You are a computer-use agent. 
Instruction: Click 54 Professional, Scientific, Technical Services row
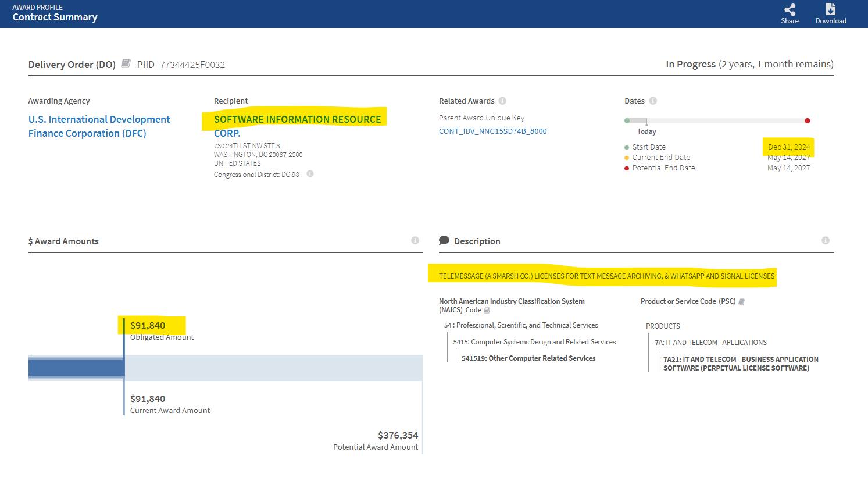pos(521,325)
